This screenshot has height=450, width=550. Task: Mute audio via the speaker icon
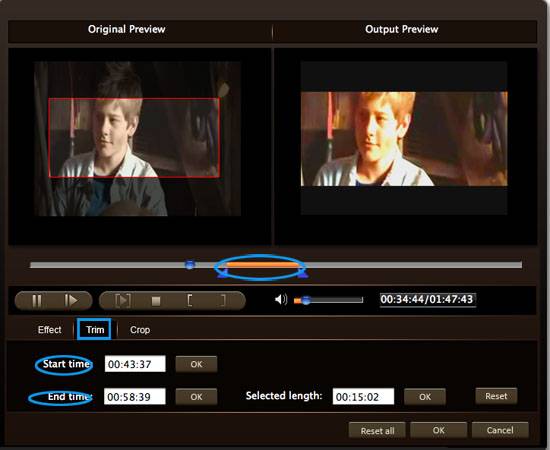(x=281, y=300)
